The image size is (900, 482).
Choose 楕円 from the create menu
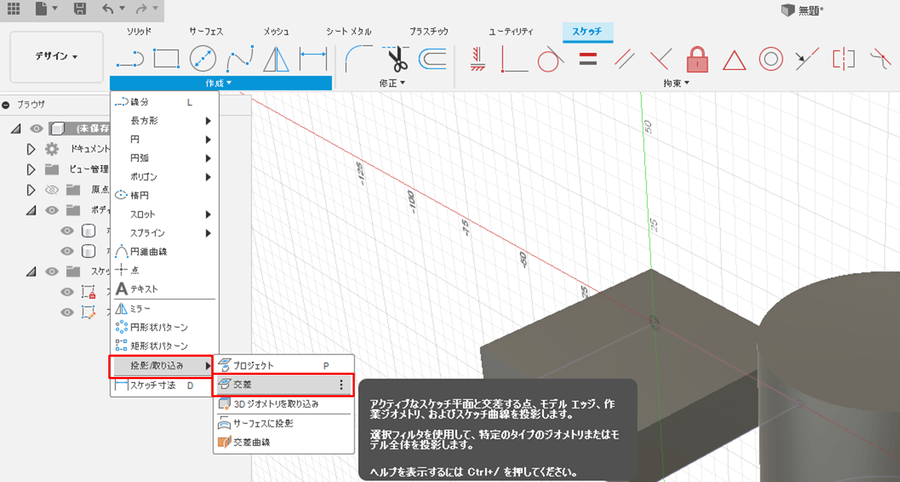(x=165, y=196)
